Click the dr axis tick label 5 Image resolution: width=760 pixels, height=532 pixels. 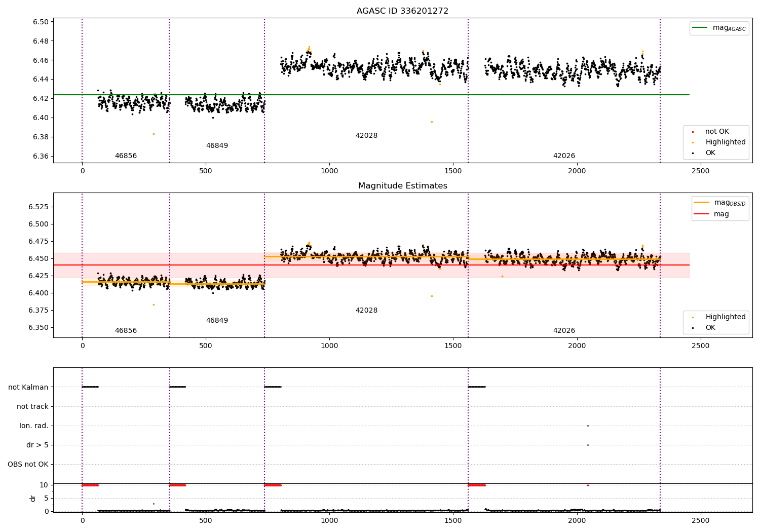pos(46,498)
